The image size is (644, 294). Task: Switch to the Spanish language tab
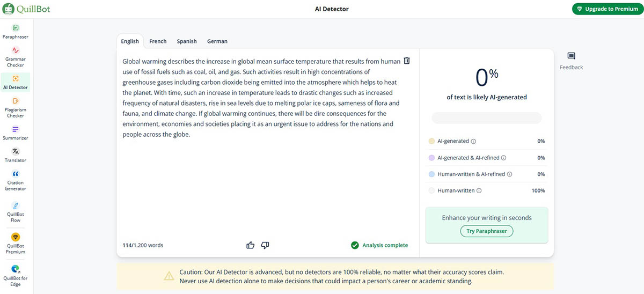[x=187, y=41]
